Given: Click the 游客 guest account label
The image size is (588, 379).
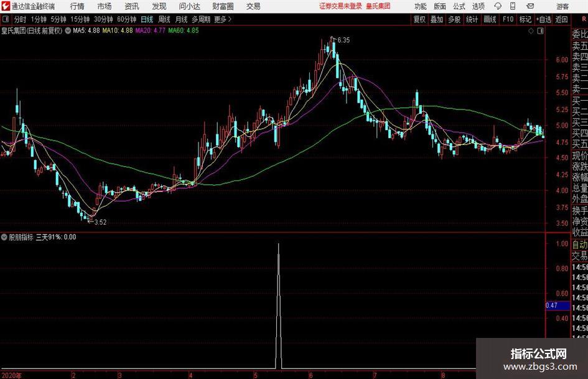Looking at the screenshot, I should [x=562, y=6].
